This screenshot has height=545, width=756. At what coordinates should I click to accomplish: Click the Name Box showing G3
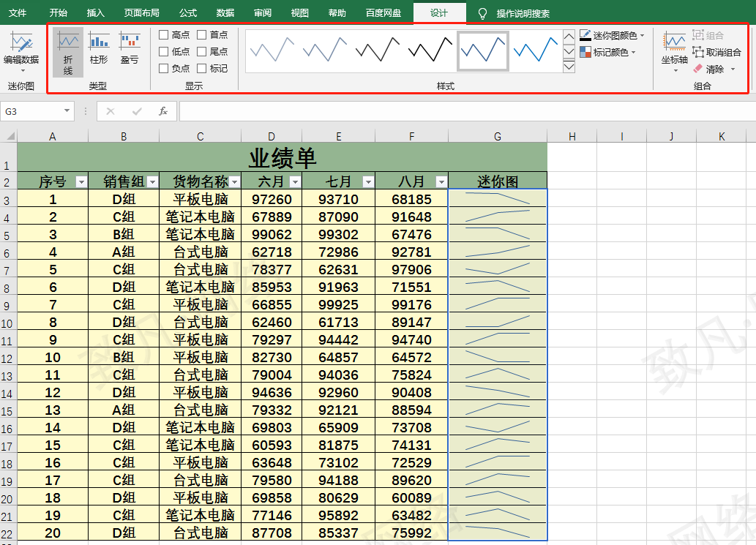click(x=31, y=111)
